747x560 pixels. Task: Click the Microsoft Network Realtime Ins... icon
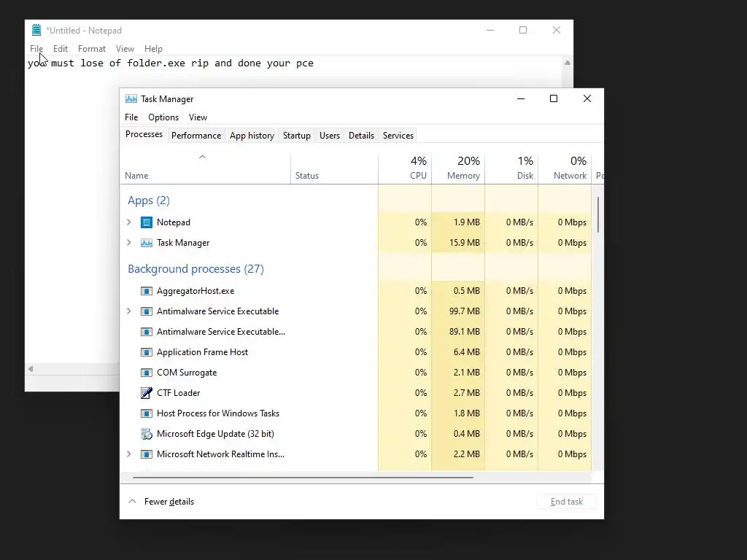click(146, 454)
